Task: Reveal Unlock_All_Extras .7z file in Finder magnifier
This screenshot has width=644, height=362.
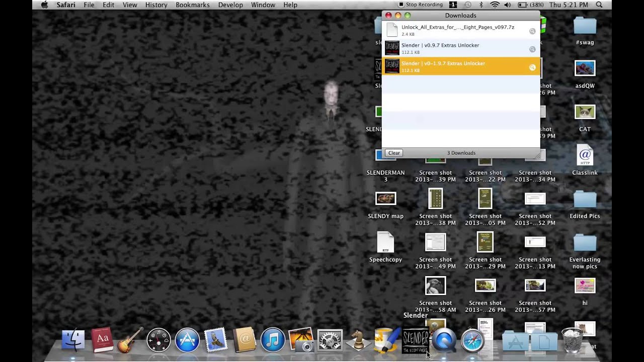Action: point(532,31)
